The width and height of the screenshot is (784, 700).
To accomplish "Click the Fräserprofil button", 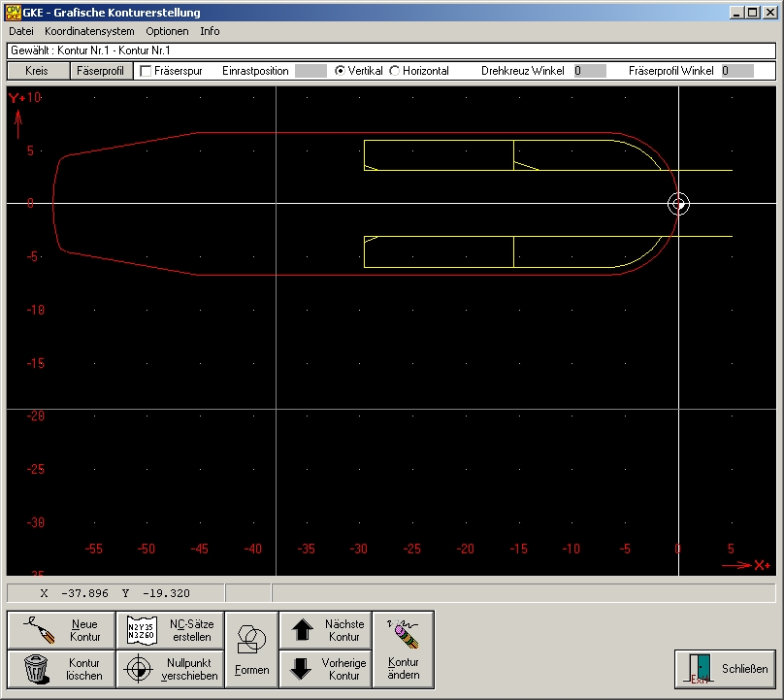I will pyautogui.click(x=100, y=71).
